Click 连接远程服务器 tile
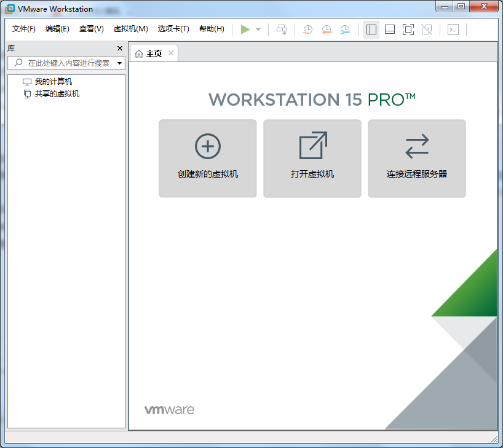 point(417,159)
